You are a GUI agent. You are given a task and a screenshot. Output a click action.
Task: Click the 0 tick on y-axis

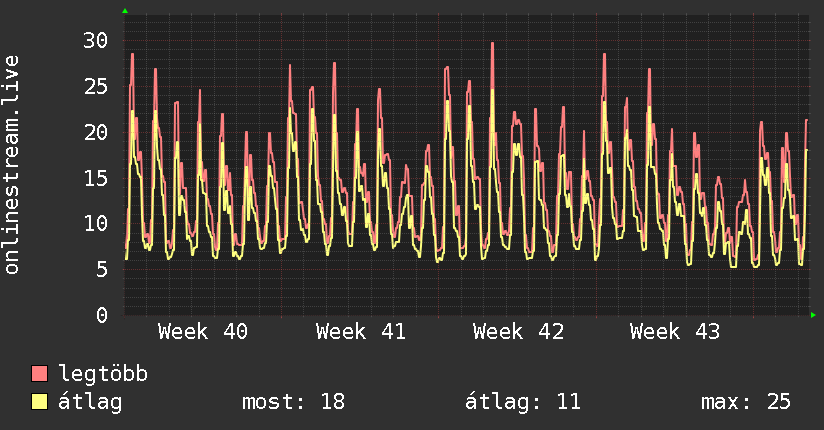102,315
